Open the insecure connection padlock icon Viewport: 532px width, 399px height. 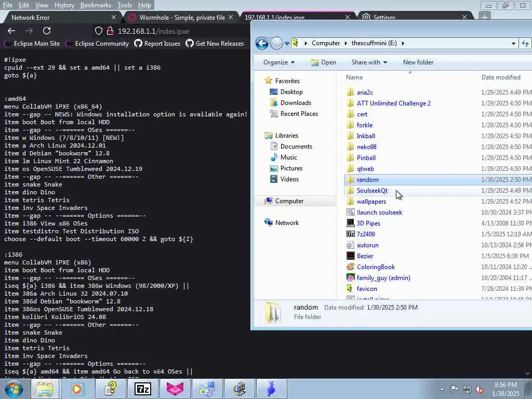[110, 31]
